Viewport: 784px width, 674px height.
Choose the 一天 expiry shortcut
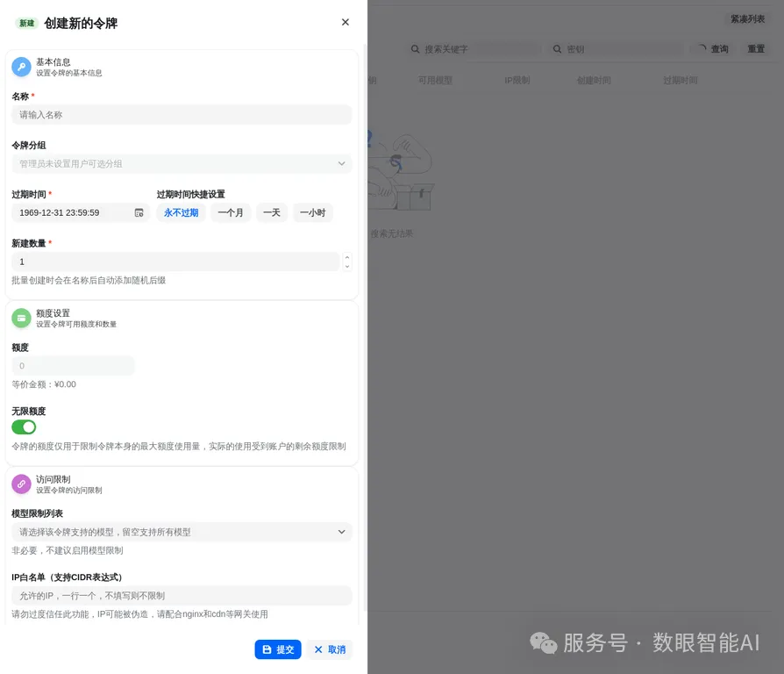272,212
